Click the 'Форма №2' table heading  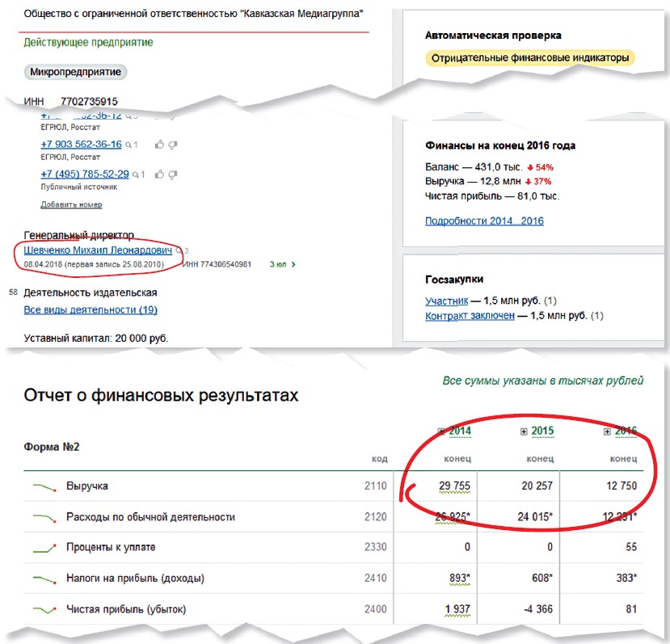(51, 447)
